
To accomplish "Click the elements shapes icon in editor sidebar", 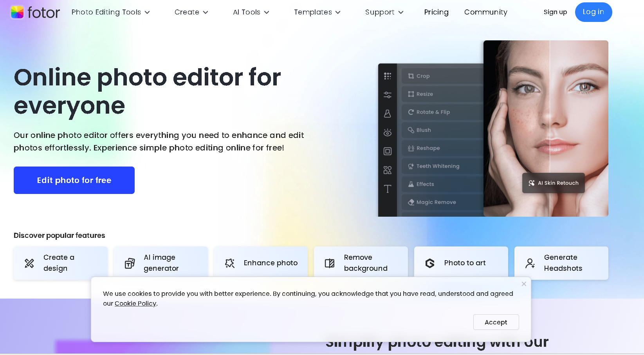I will (x=388, y=170).
